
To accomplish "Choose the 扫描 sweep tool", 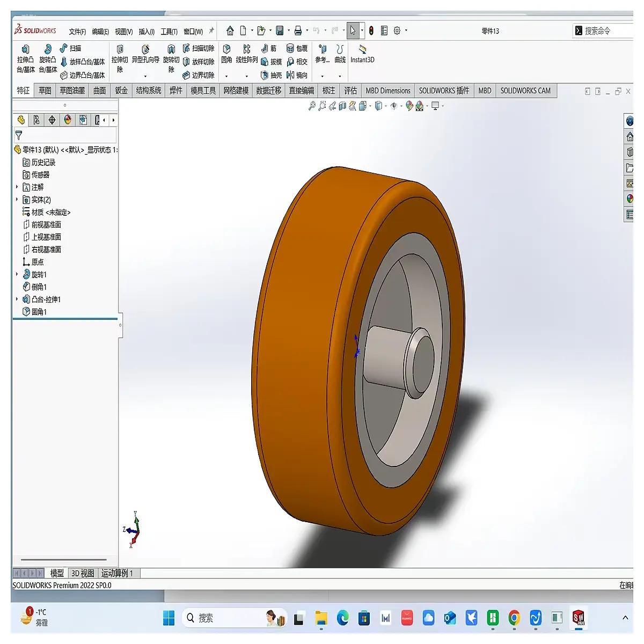I will click(70, 48).
